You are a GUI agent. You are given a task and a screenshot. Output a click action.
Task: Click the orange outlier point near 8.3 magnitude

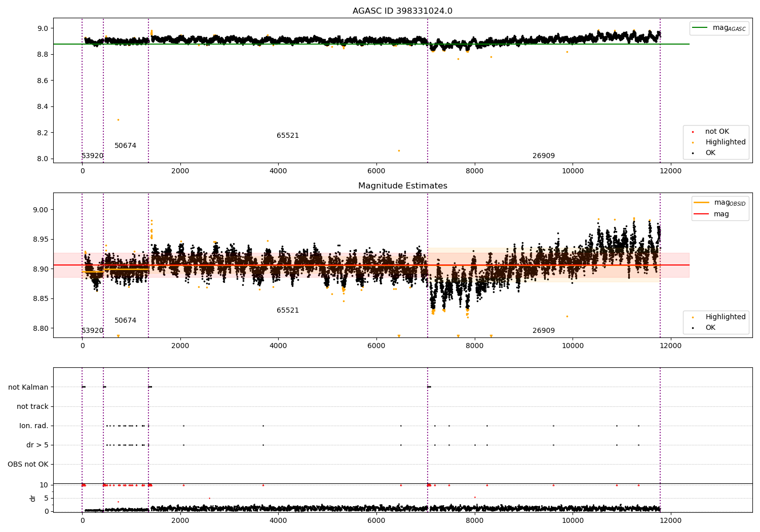pyautogui.click(x=118, y=120)
